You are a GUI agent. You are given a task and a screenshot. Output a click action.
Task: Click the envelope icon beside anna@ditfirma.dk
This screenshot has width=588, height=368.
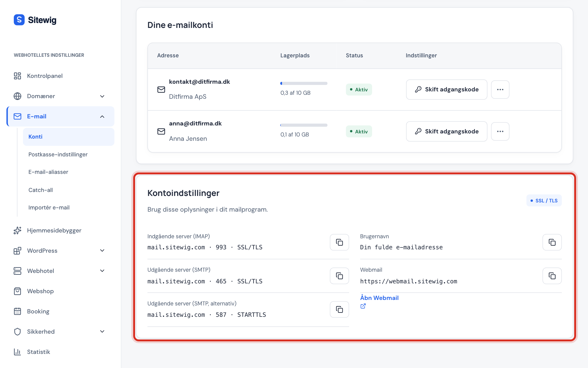point(161,131)
